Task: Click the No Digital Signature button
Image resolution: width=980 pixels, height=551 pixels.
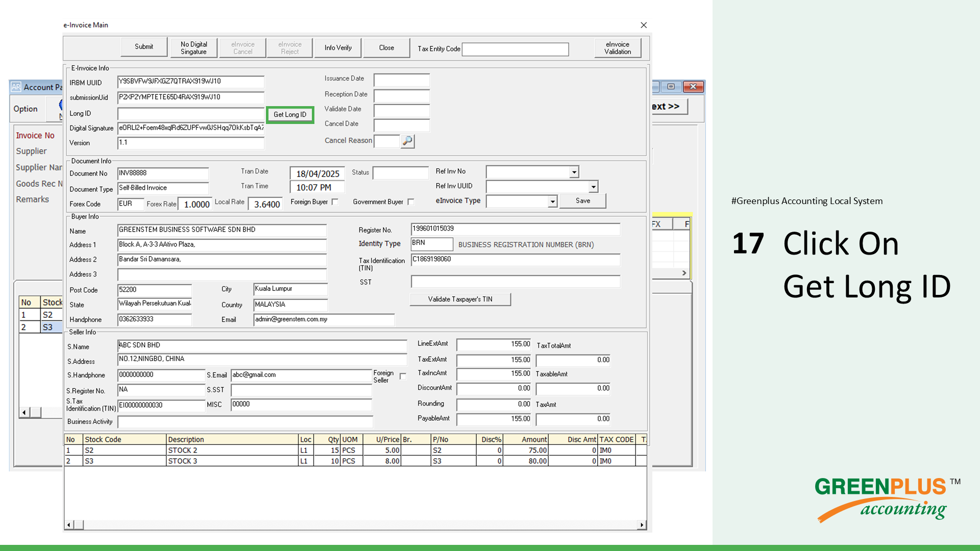Action: tap(193, 48)
